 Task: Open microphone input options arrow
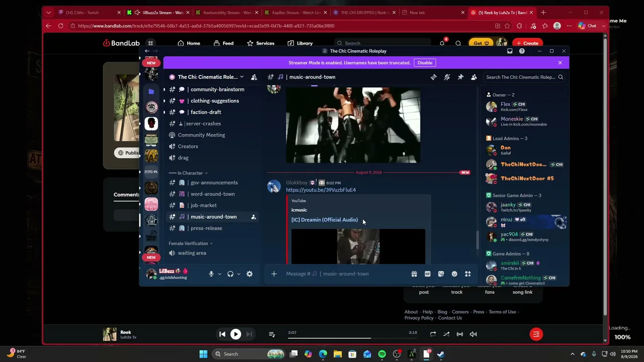click(219, 274)
